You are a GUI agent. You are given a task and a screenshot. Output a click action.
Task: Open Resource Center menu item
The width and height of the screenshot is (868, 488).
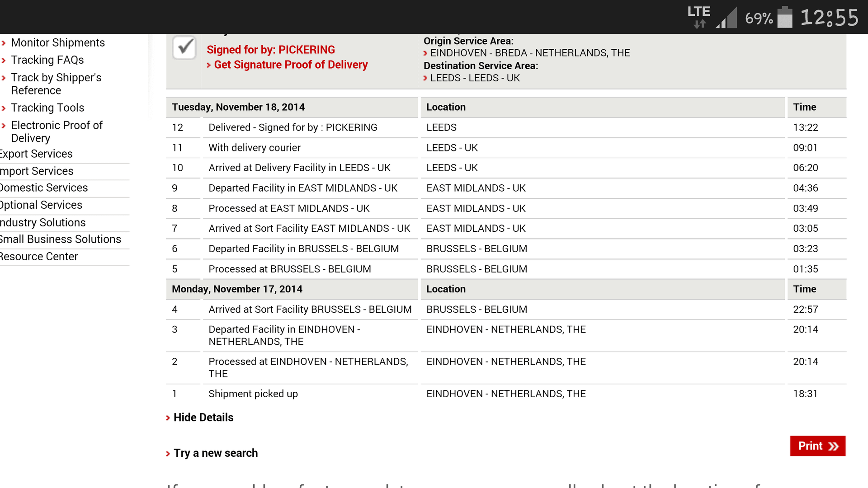39,256
